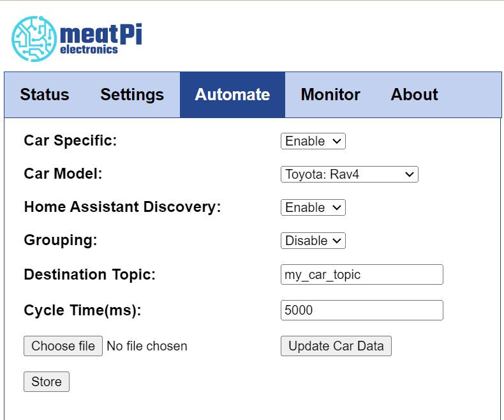Click into the Cycle Time input field

tap(362, 310)
